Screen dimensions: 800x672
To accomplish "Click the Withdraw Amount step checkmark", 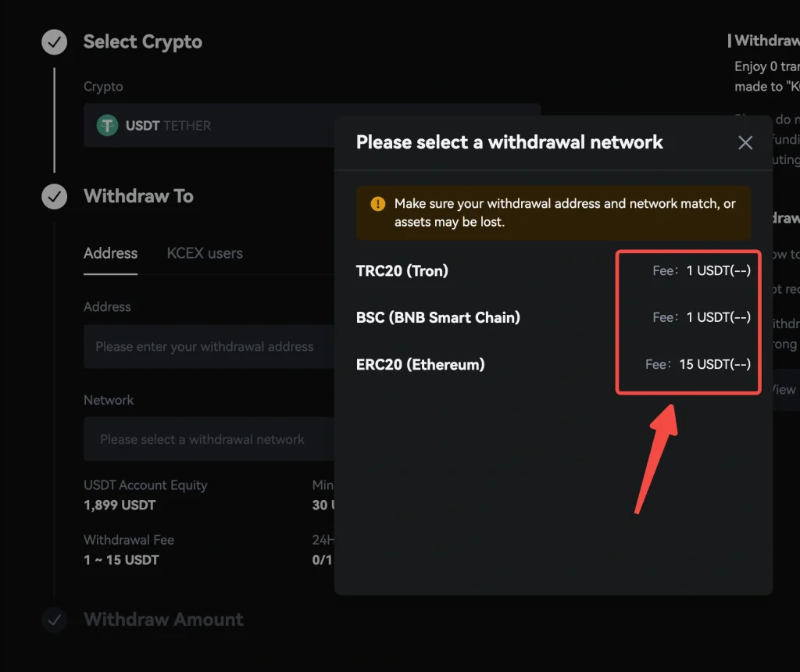I will click(x=54, y=620).
